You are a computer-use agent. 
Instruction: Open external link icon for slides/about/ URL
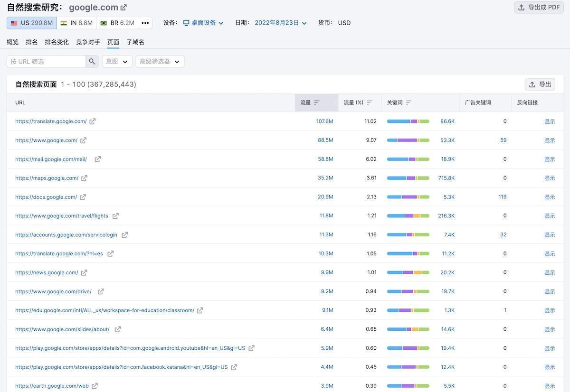click(x=118, y=329)
